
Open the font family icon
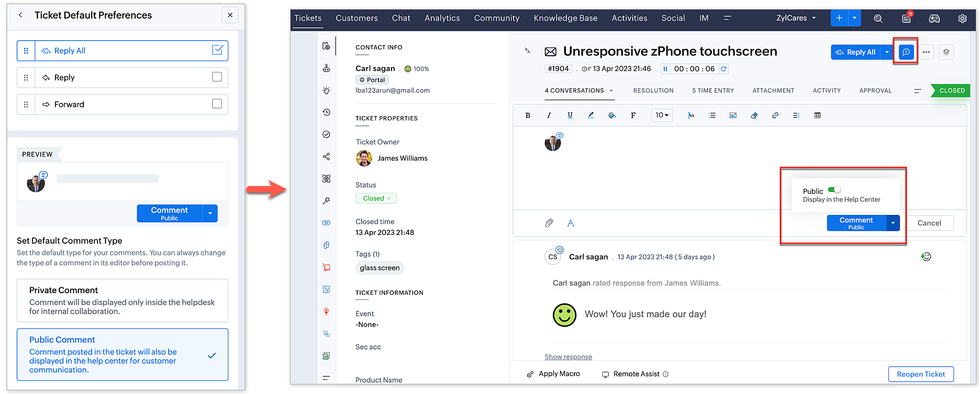[x=633, y=116]
